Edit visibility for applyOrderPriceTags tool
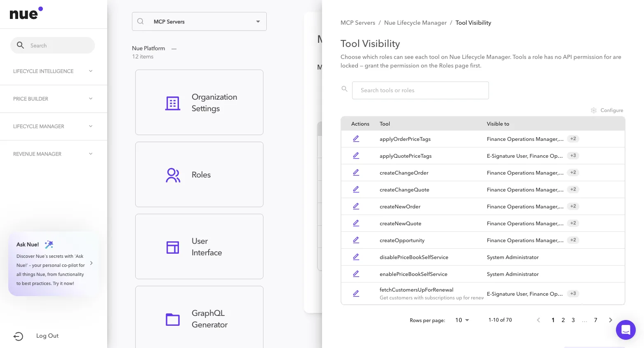 click(x=356, y=139)
